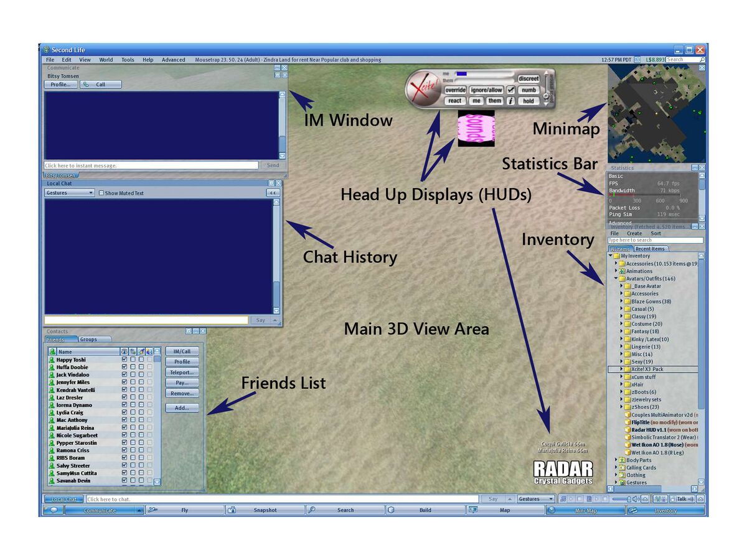The width and height of the screenshot is (747, 560).
Task: Enable Show Muted Text in Local Chat
Action: pos(101,192)
